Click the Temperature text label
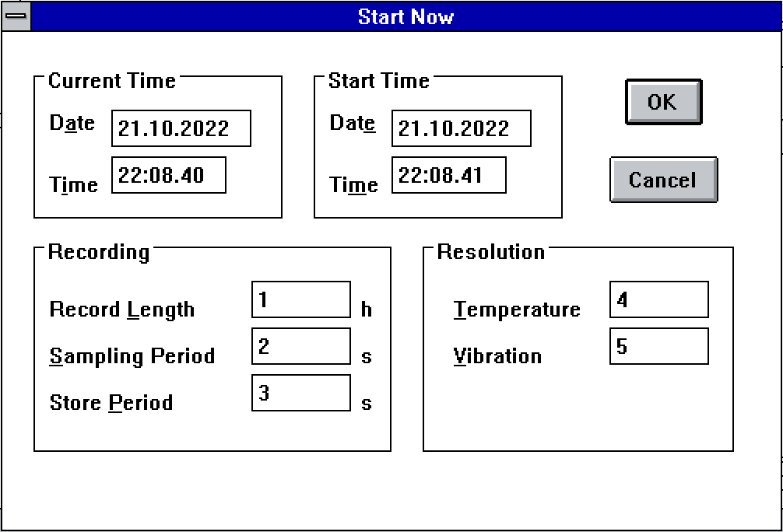This screenshot has height=532, width=783. pyautogui.click(x=516, y=309)
